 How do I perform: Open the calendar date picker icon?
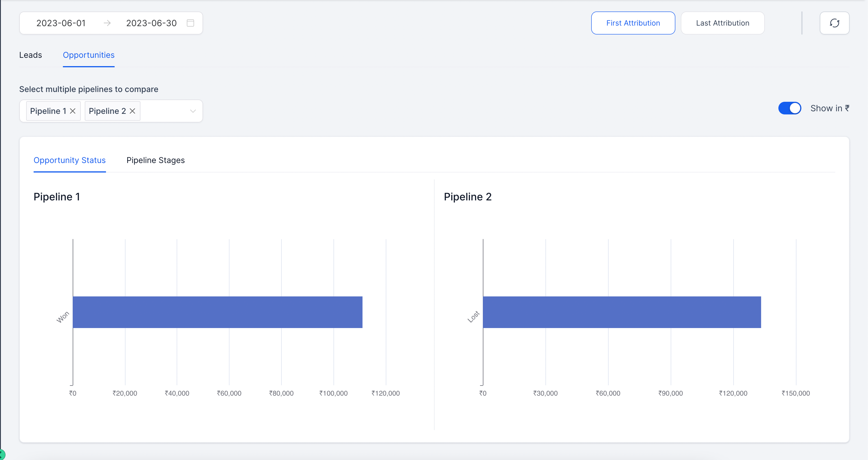[x=190, y=23]
